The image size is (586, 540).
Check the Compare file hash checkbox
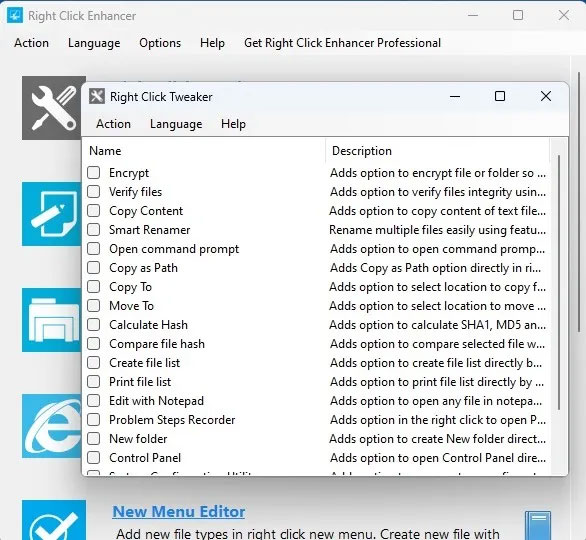pos(93,343)
